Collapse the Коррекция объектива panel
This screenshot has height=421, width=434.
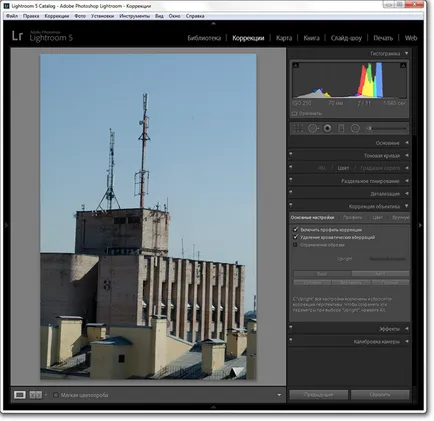[407, 206]
